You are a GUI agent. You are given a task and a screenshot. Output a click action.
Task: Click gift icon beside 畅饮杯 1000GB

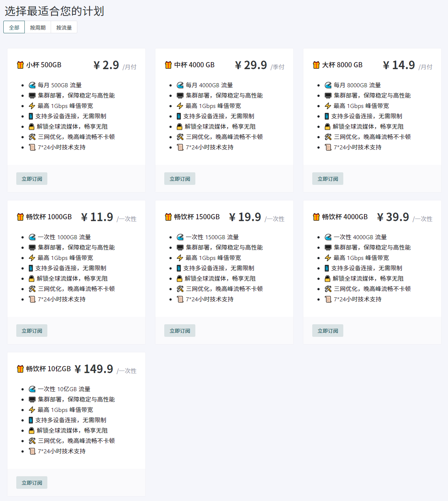20,217
